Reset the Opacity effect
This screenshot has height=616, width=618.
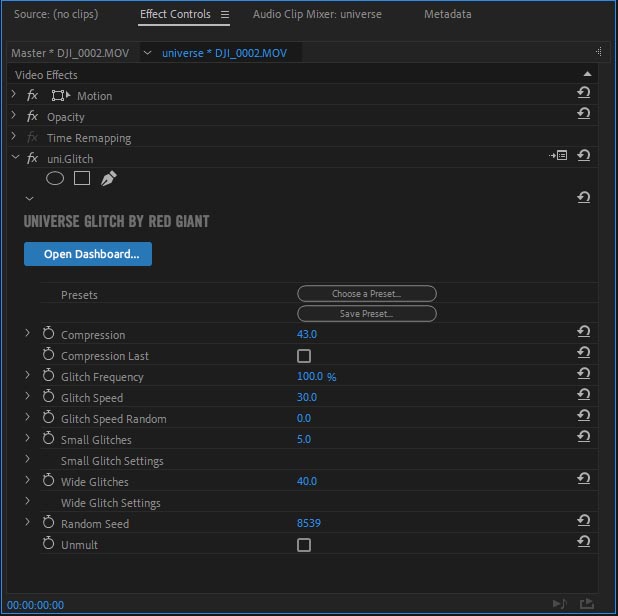tap(583, 114)
